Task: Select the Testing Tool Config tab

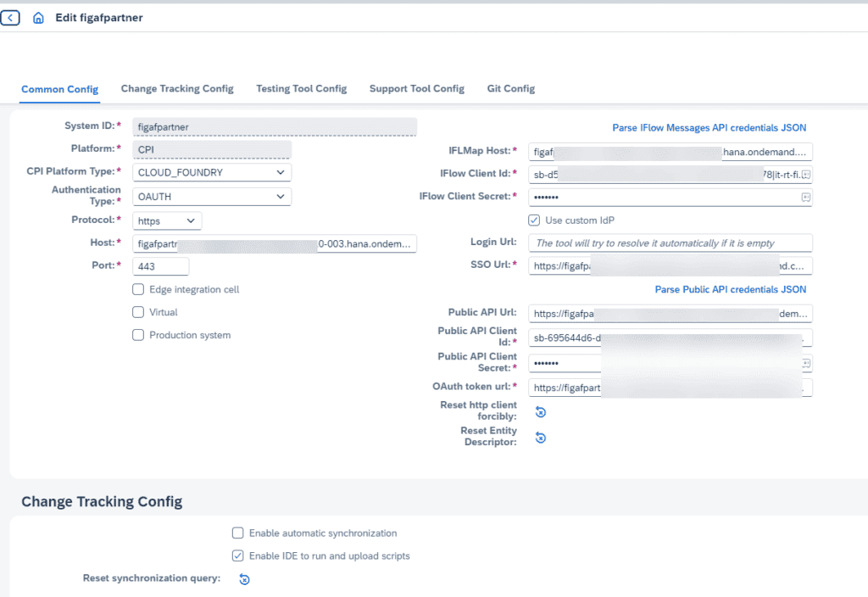Action: pyautogui.click(x=301, y=88)
